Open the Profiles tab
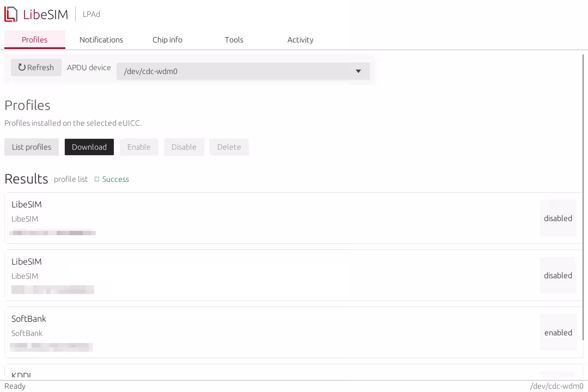Image resolution: width=588 pixels, height=392 pixels. [x=34, y=40]
